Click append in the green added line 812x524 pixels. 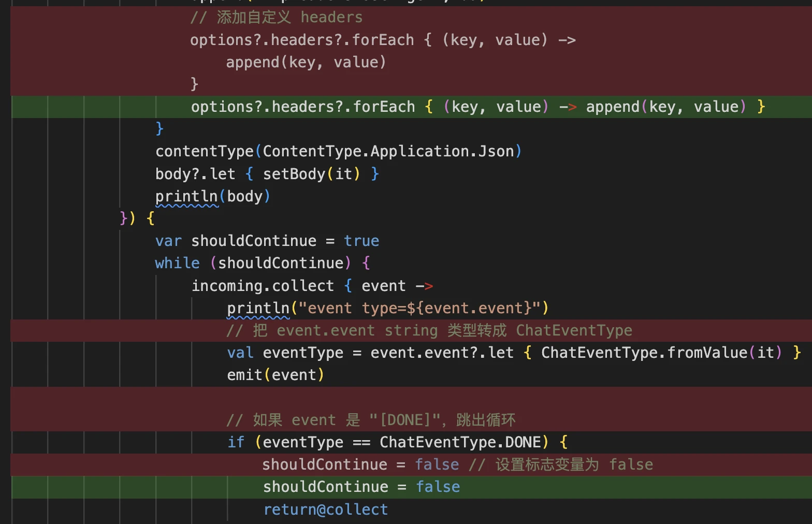[613, 107]
